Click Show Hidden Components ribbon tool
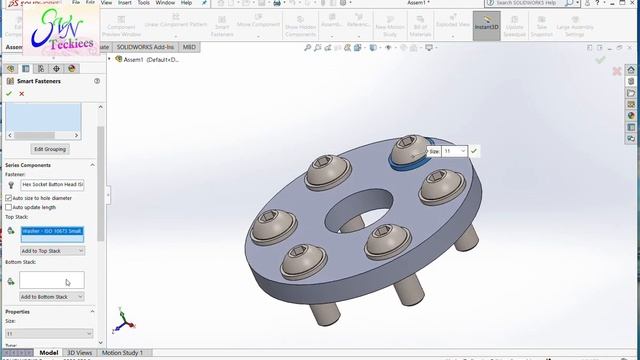The height and width of the screenshot is (360, 640). click(300, 27)
